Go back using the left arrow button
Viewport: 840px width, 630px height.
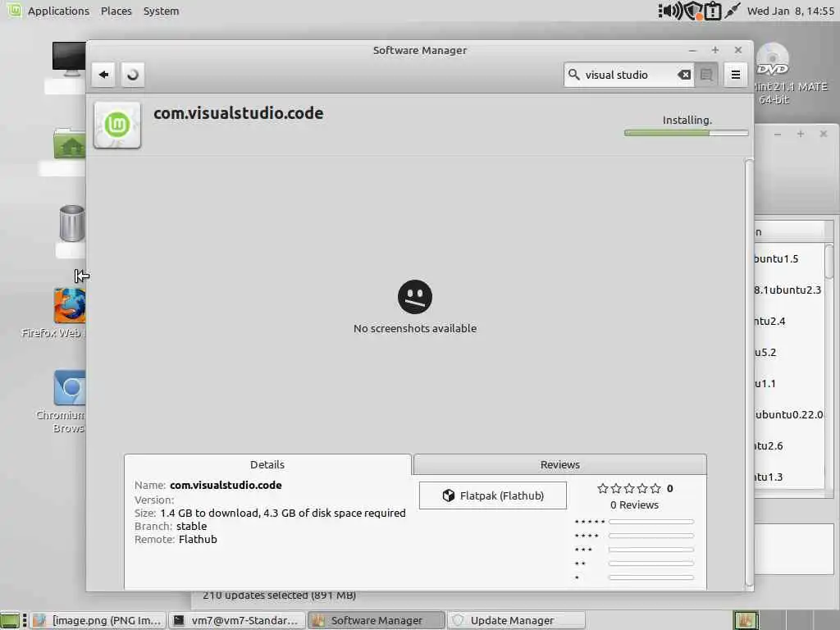(104, 75)
